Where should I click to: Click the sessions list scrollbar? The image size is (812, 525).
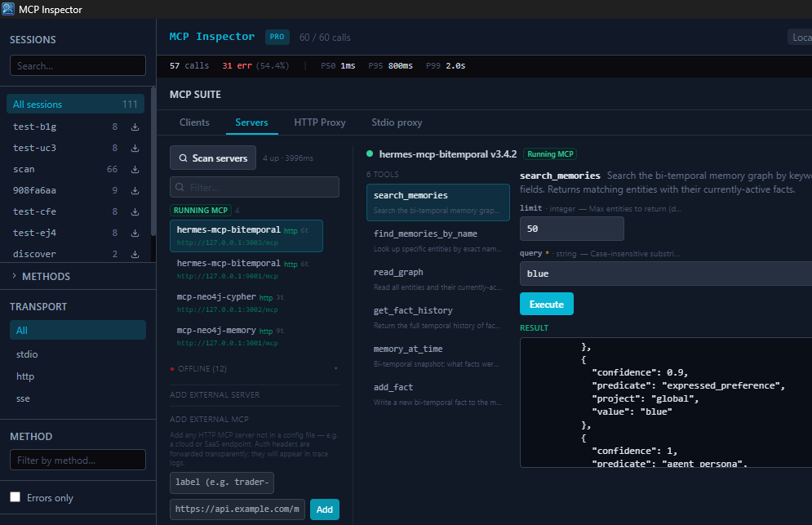point(153,161)
